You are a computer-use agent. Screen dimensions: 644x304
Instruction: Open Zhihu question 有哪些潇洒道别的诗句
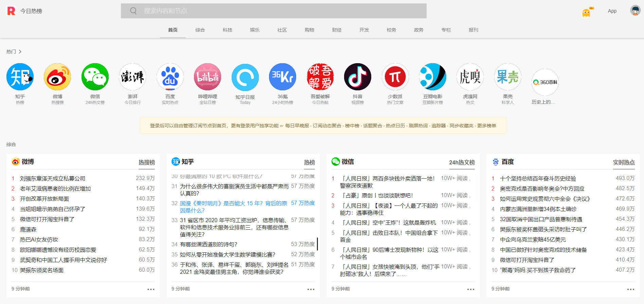click(x=209, y=244)
